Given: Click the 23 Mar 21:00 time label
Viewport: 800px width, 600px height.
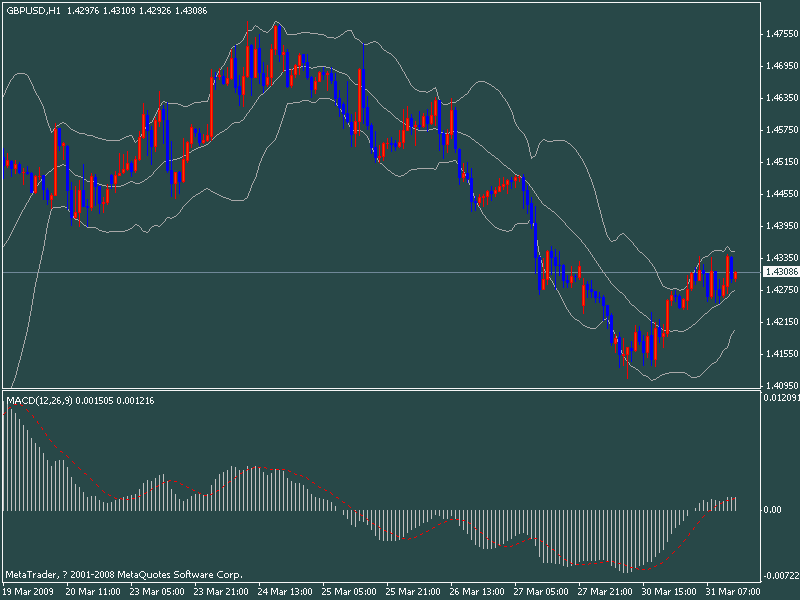Looking at the screenshot, I should click(221, 592).
